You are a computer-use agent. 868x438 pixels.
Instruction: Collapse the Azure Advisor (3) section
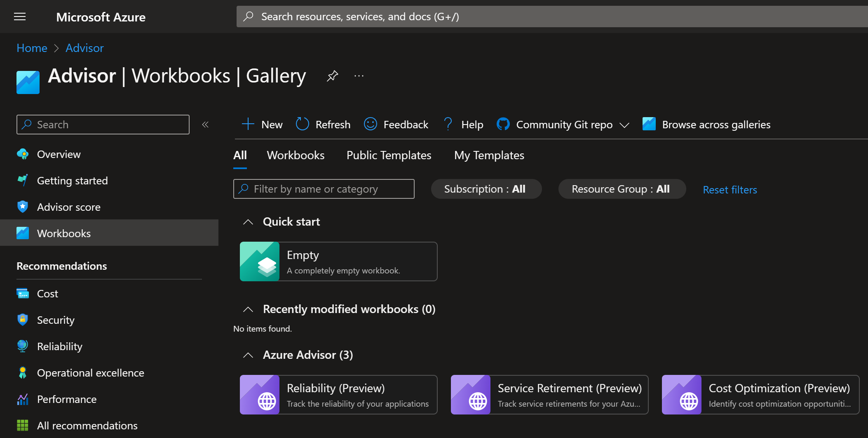(248, 355)
